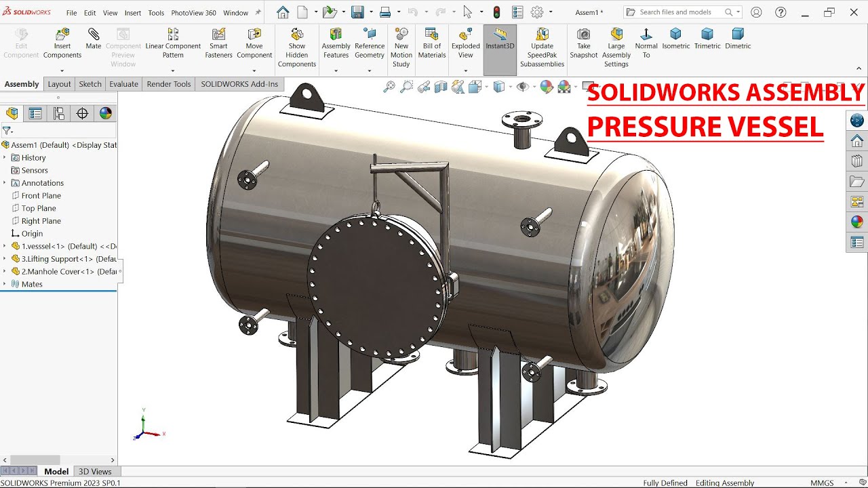Click the MMGS unit system status
This screenshot has width=868, height=488.
coord(823,483)
